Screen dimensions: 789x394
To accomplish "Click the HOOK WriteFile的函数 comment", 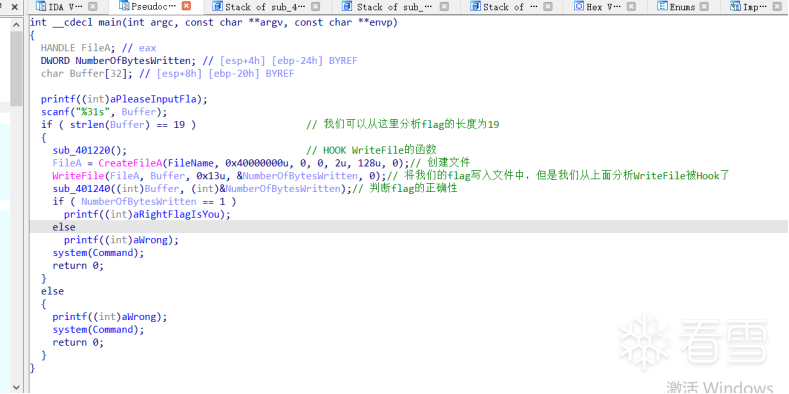I will 371,150.
